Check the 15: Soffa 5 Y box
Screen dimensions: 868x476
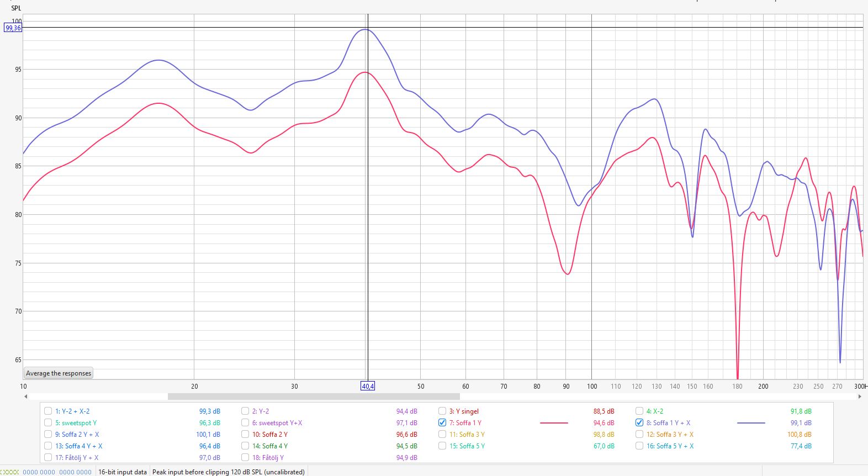pos(442,446)
